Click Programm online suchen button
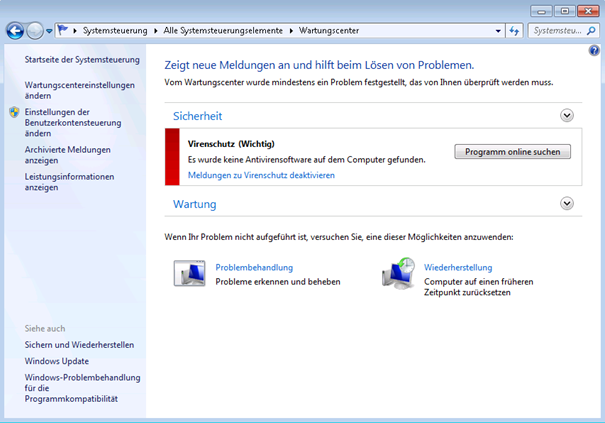 coord(512,152)
